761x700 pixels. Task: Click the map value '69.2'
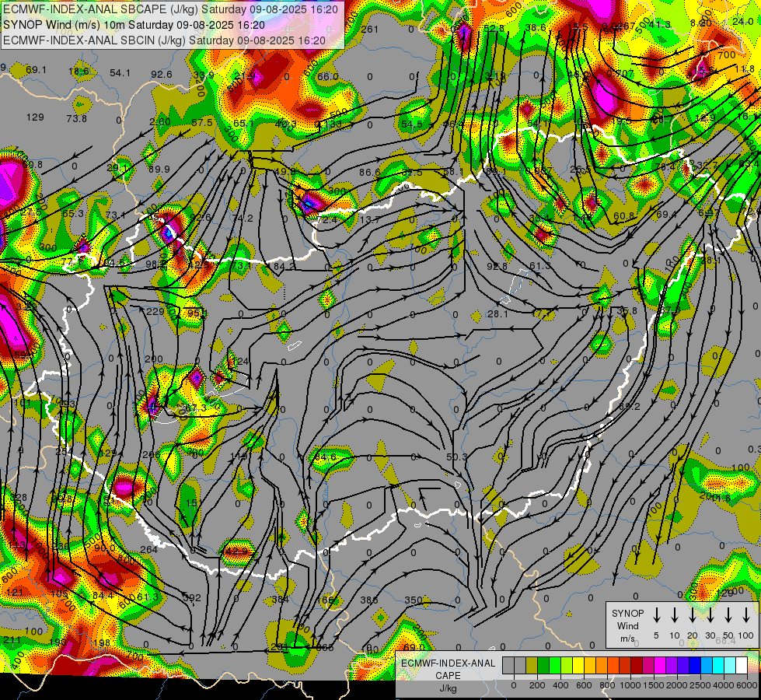630,406
